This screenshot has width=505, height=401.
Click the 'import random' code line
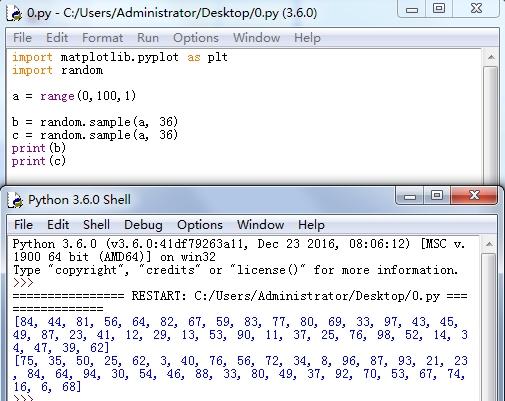[57, 70]
